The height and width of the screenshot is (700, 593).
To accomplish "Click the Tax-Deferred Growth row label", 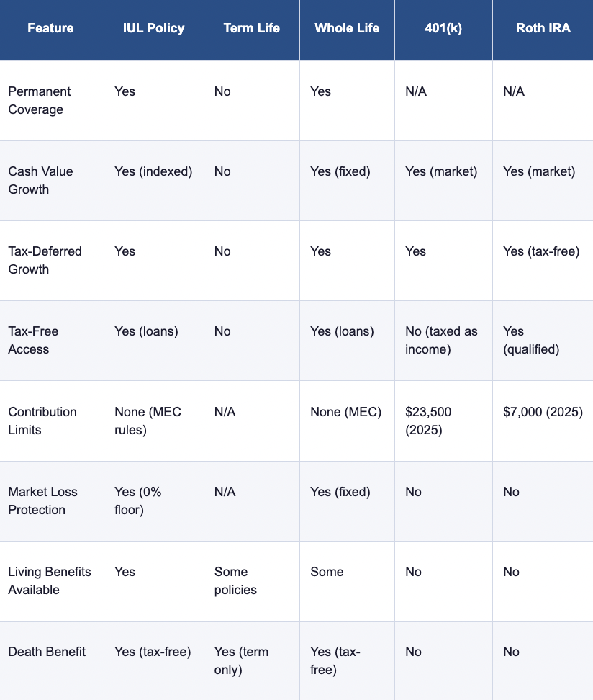I will click(45, 261).
